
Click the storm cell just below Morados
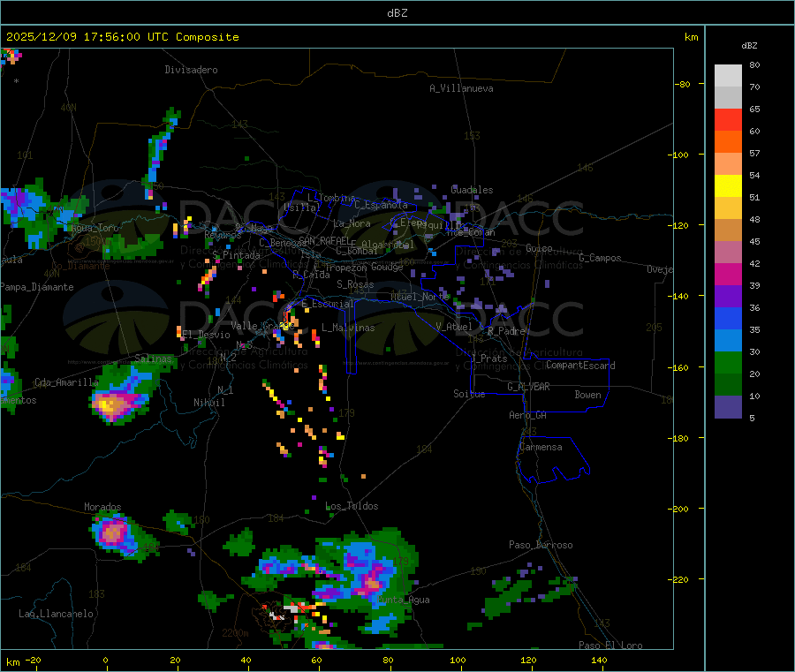tap(112, 532)
